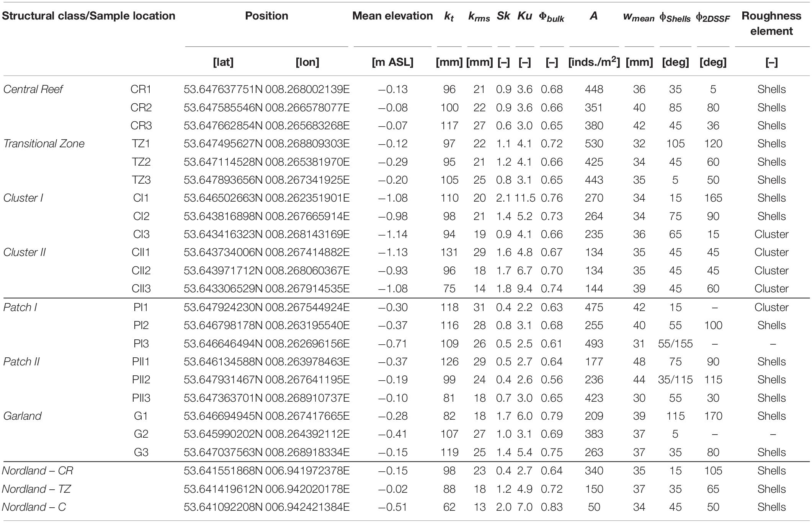Select sample code 'G3'
This screenshot has height=523, width=812.
(141, 453)
